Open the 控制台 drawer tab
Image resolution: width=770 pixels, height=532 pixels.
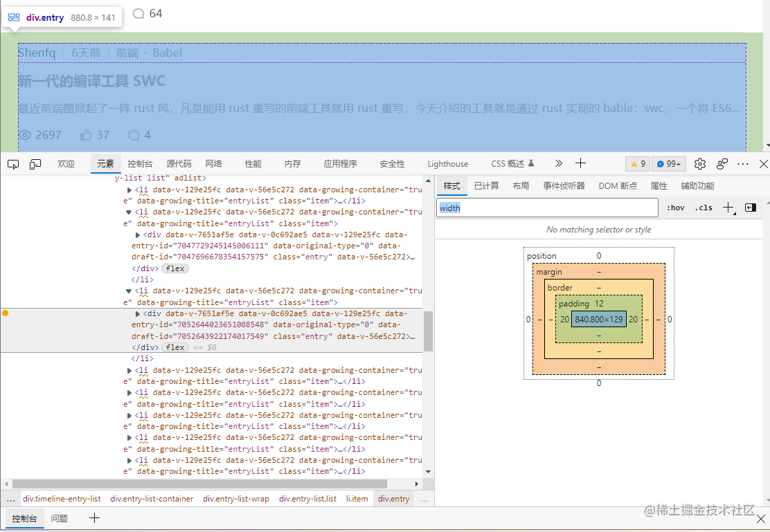24,518
